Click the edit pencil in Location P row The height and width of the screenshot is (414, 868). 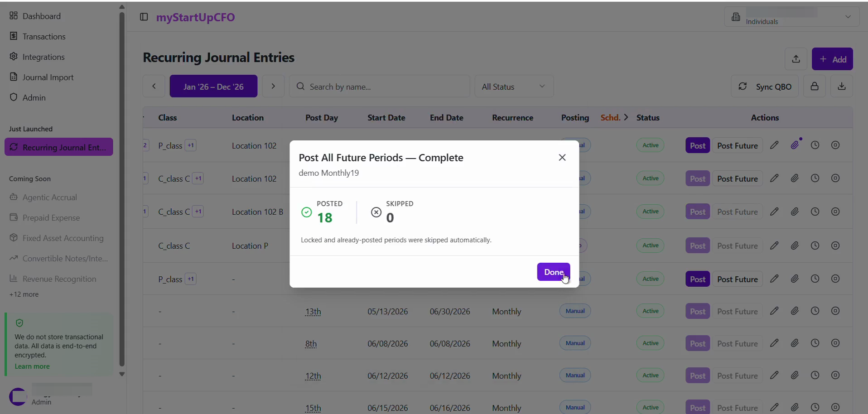click(775, 246)
